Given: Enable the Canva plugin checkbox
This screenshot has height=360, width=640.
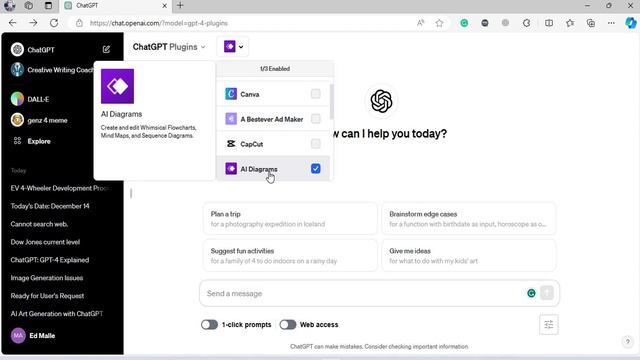Looking at the screenshot, I should pyautogui.click(x=316, y=94).
